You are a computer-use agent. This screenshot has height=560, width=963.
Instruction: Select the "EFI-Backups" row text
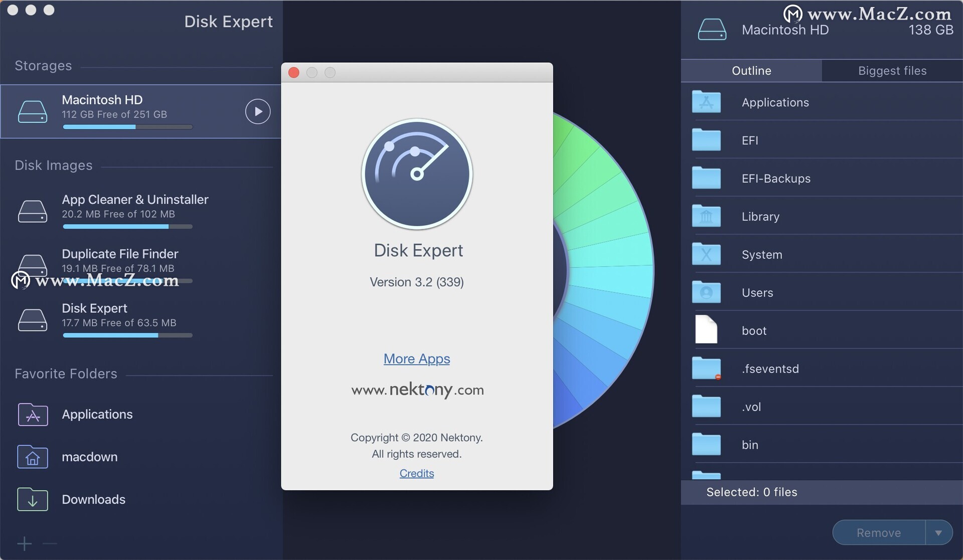(x=776, y=178)
